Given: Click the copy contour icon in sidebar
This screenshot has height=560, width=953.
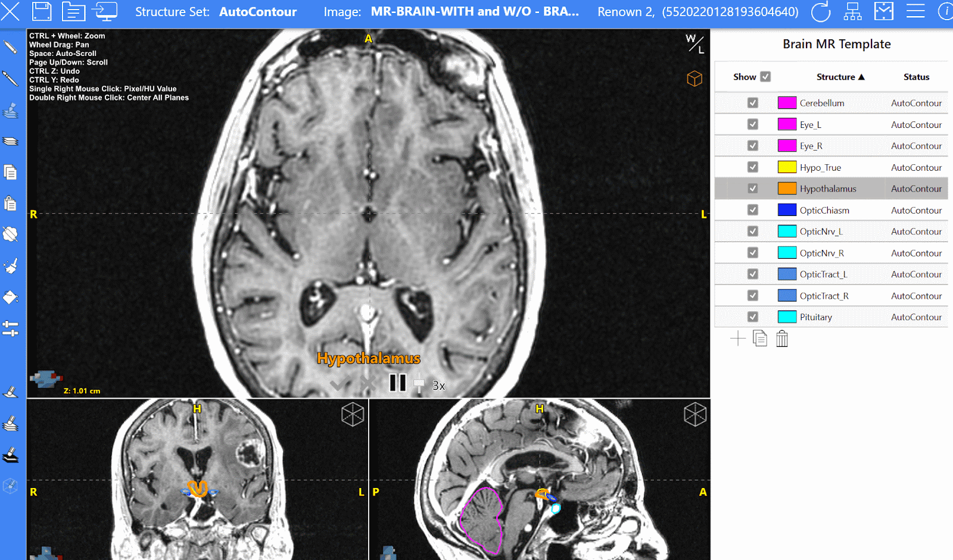Looking at the screenshot, I should coord(11,173).
